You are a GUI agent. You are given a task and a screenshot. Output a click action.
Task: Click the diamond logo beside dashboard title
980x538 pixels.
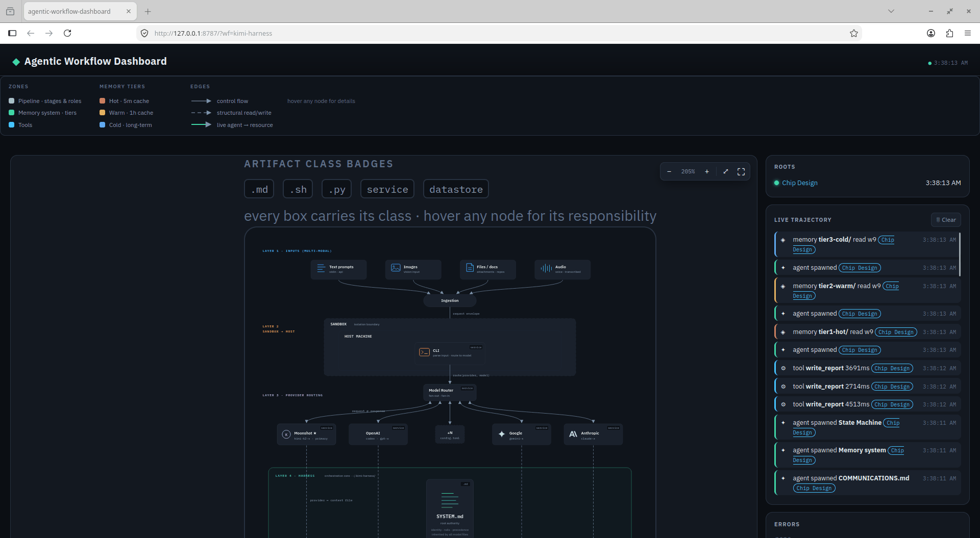click(16, 62)
